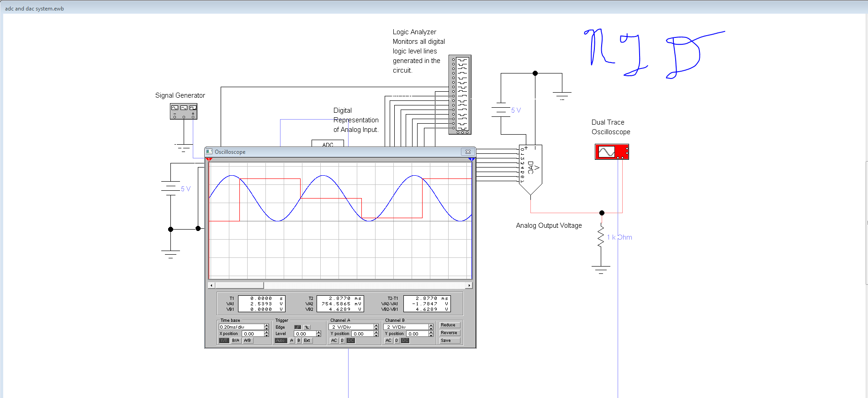
Task: Click the top junction node above the DAC
Action: pos(535,73)
